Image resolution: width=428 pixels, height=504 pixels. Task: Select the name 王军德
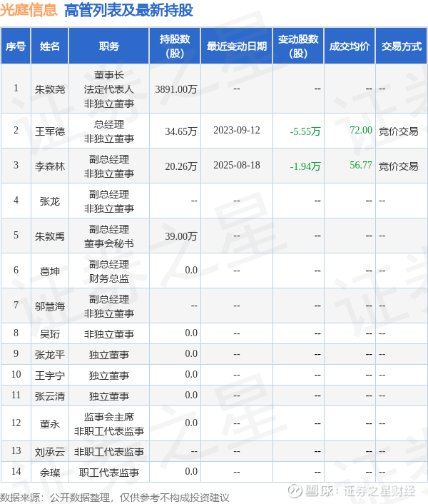point(50,131)
